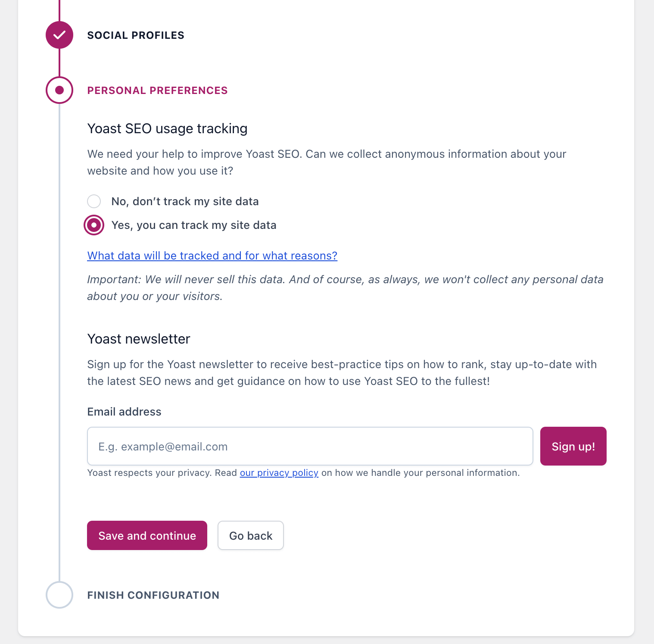Click the active step marker beside Personal Preferences
This screenshot has width=654, height=644.
click(59, 90)
